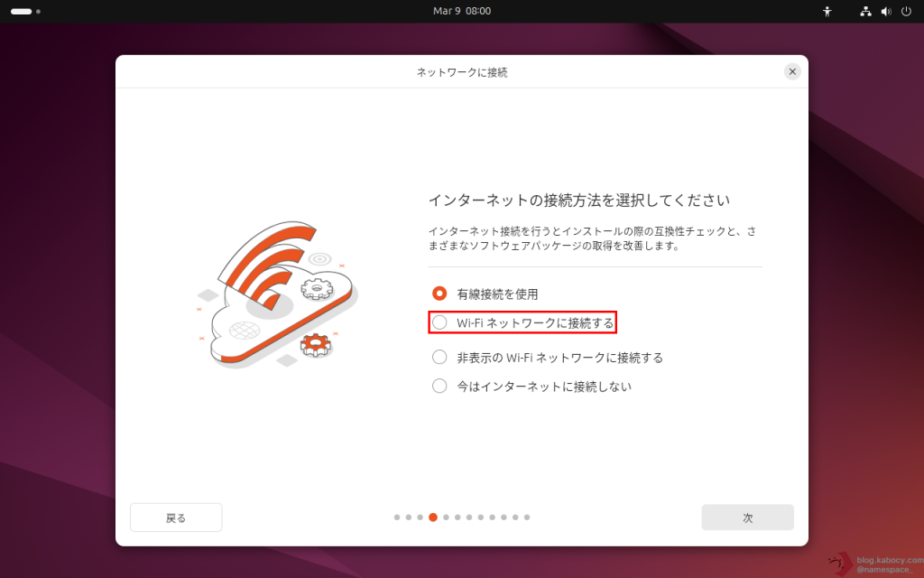The height and width of the screenshot is (578, 924).
Task: Pick 今はインターネットに接続しない option
Action: pyautogui.click(x=439, y=387)
